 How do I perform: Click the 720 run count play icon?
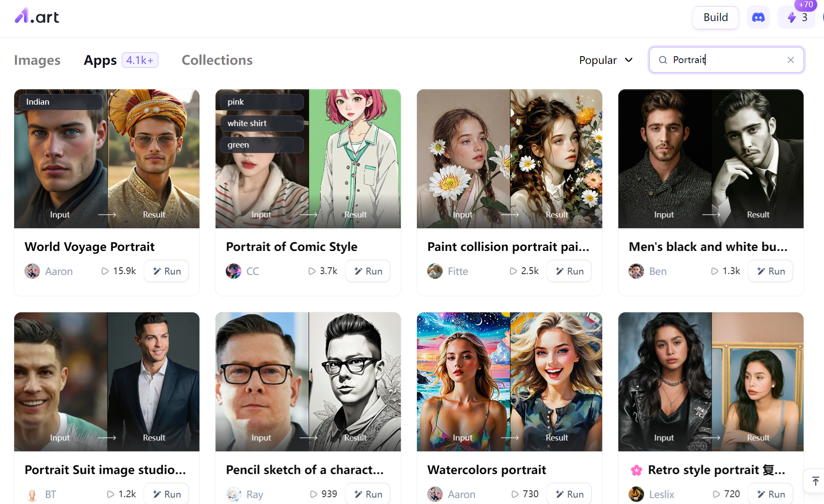point(716,494)
